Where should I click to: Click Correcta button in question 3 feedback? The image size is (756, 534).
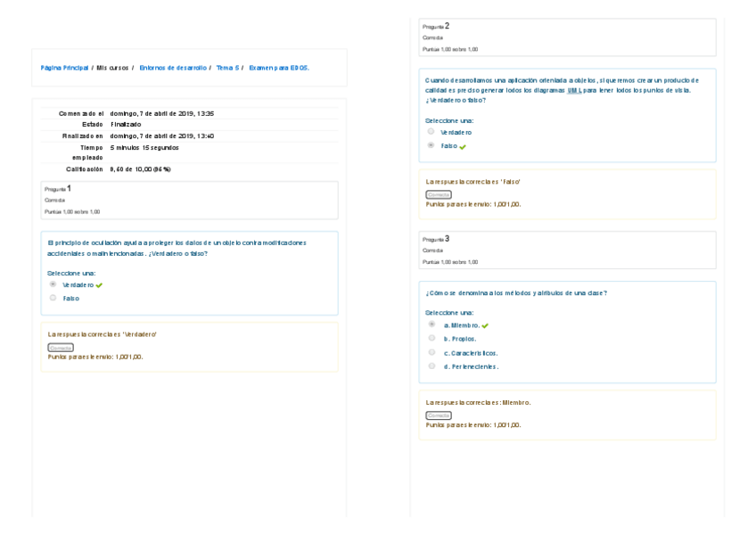tap(439, 415)
